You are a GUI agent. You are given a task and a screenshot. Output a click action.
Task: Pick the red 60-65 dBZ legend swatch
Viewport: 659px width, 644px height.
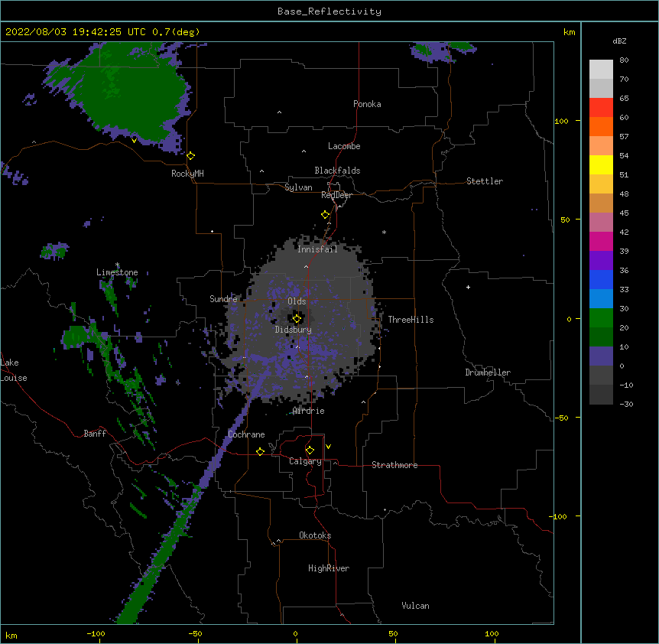pyautogui.click(x=601, y=108)
